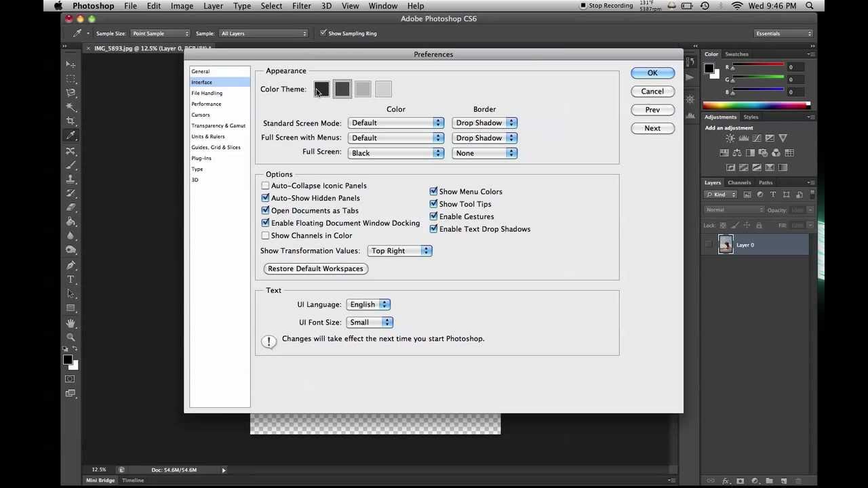Select the Paint Bucket tool
Screen dimensions: 868x488
point(71,222)
